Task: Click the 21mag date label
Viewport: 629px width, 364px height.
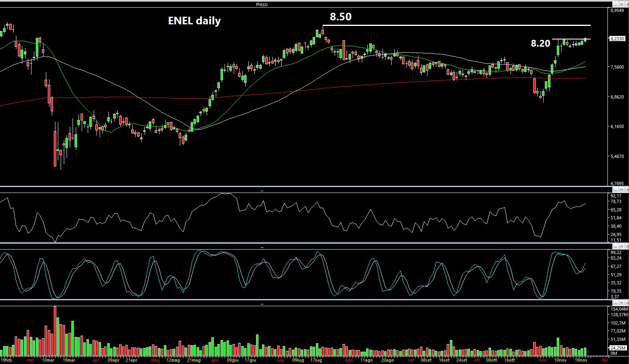Action: [x=194, y=360]
